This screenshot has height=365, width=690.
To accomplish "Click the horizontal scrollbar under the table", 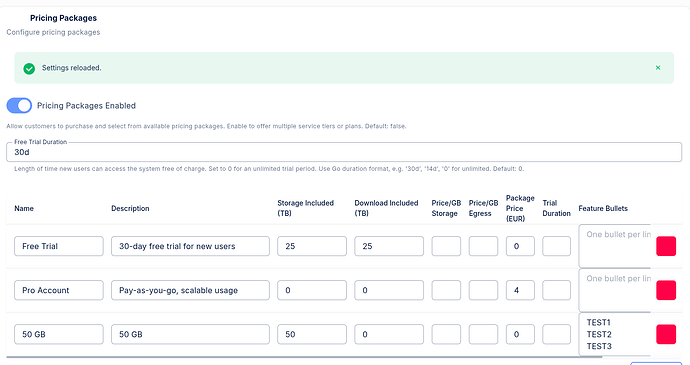I will pyautogui.click(x=305, y=357).
